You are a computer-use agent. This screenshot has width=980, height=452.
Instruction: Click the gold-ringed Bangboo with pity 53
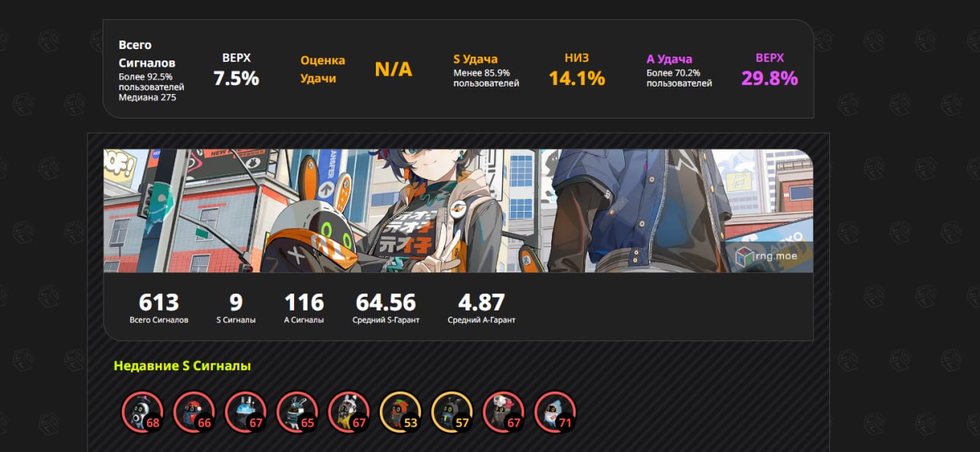point(400,412)
